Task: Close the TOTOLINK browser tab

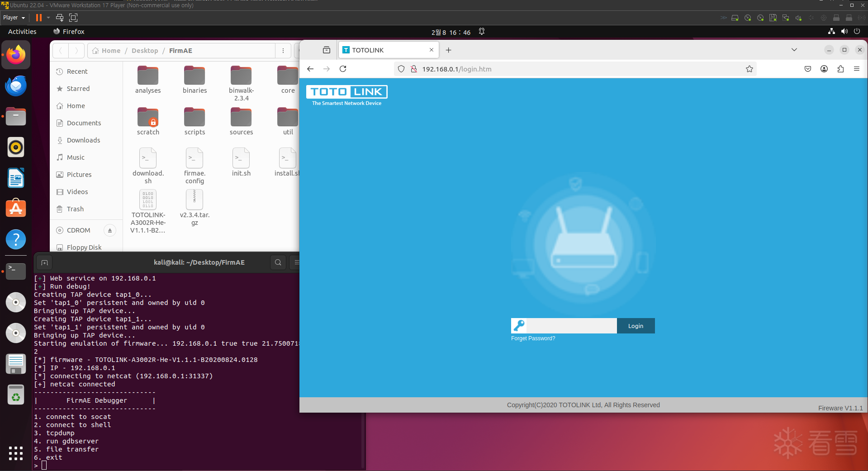Action: point(432,50)
